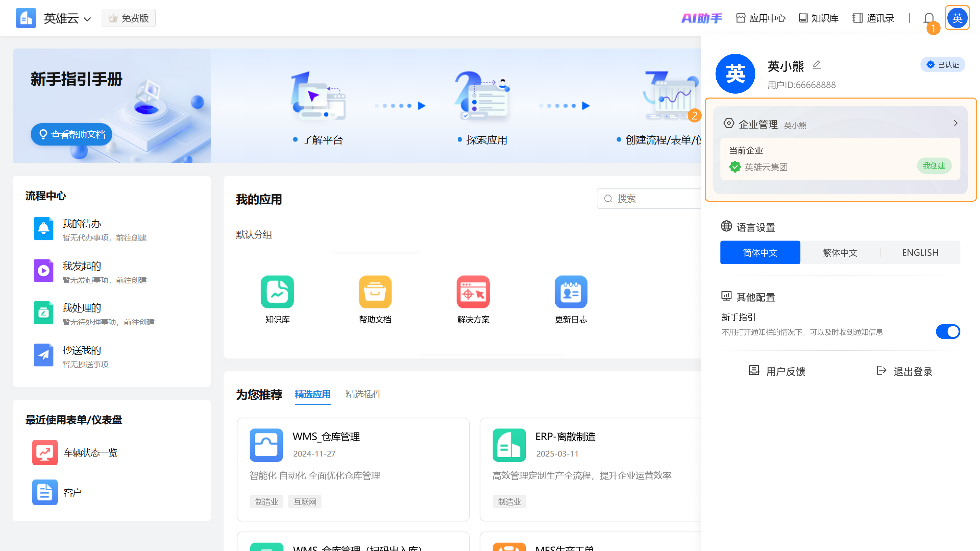This screenshot has width=980, height=551.
Task: Open the 解决方案 app icon
Action: point(473,292)
